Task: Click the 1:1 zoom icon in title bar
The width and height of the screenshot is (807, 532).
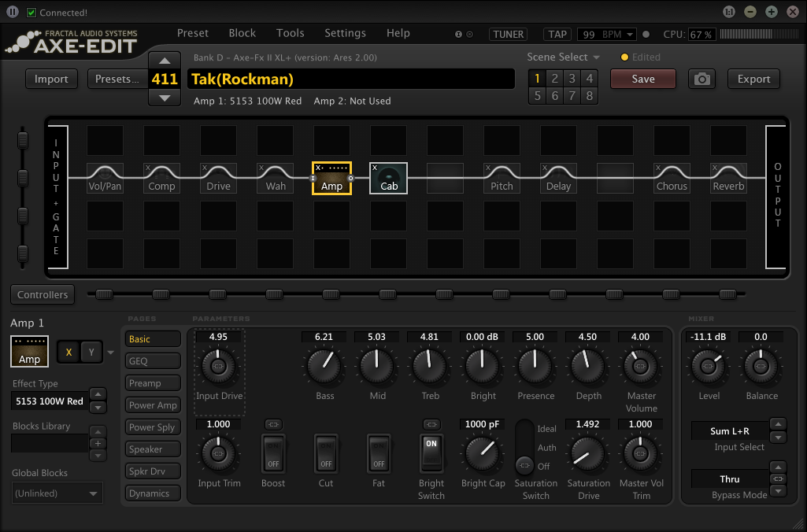Action: click(x=729, y=12)
